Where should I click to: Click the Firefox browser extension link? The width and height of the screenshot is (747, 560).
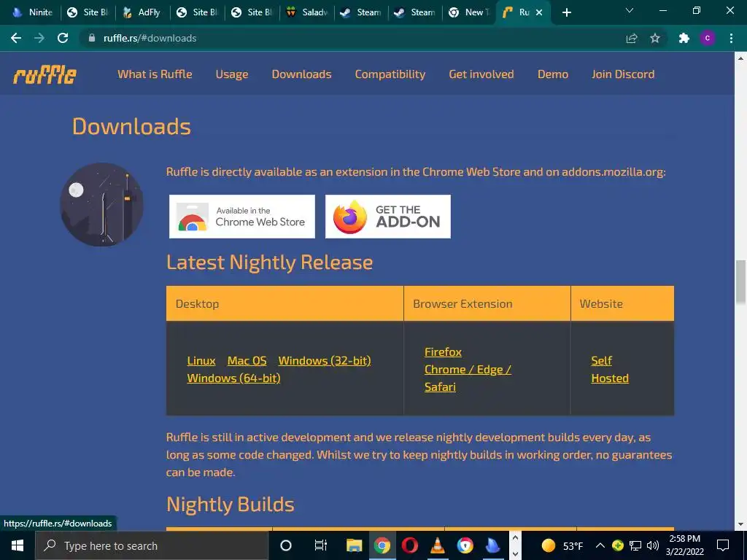[443, 352]
